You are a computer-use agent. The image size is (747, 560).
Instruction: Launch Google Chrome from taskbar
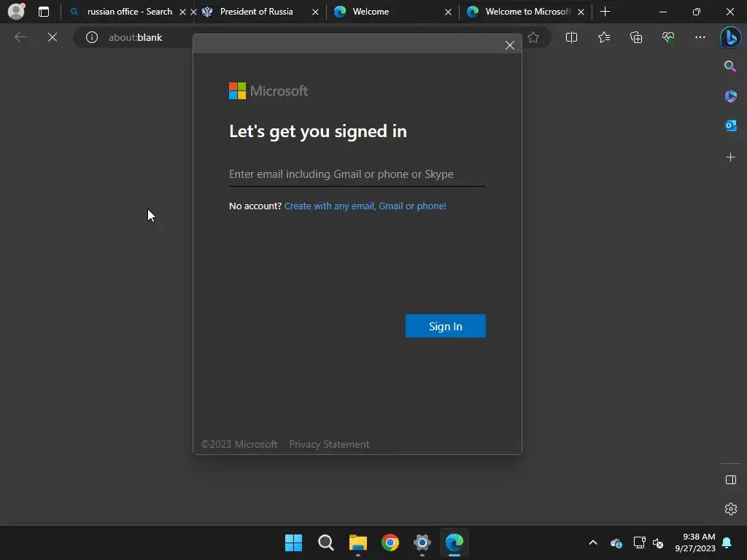tap(390, 542)
